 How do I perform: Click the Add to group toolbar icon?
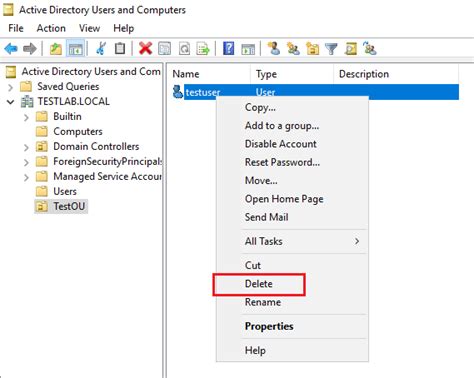pos(370,49)
